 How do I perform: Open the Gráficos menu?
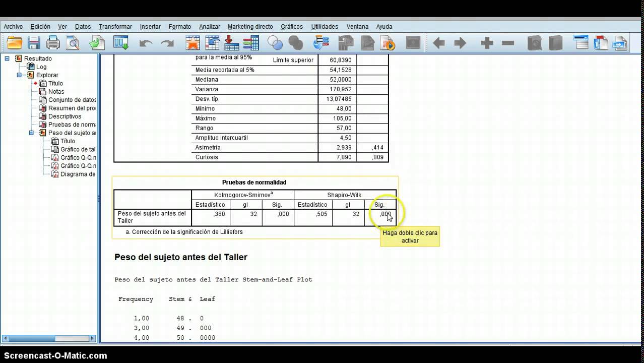coord(292,27)
